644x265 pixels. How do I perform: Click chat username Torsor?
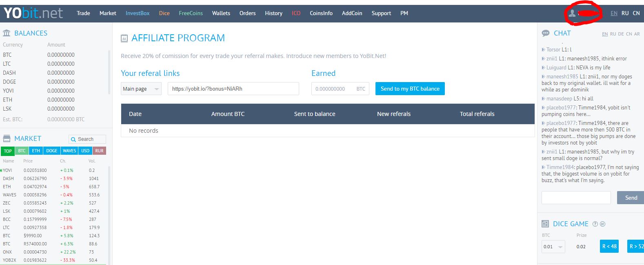(553, 49)
